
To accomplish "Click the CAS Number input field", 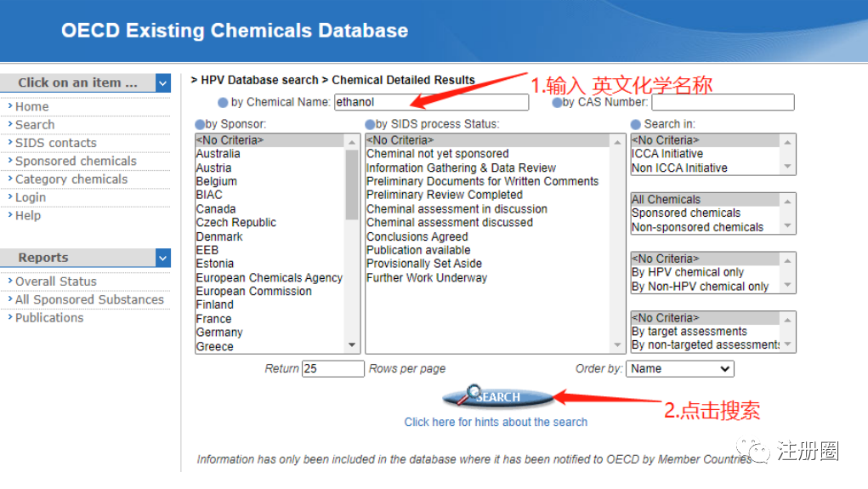I will tap(723, 102).
